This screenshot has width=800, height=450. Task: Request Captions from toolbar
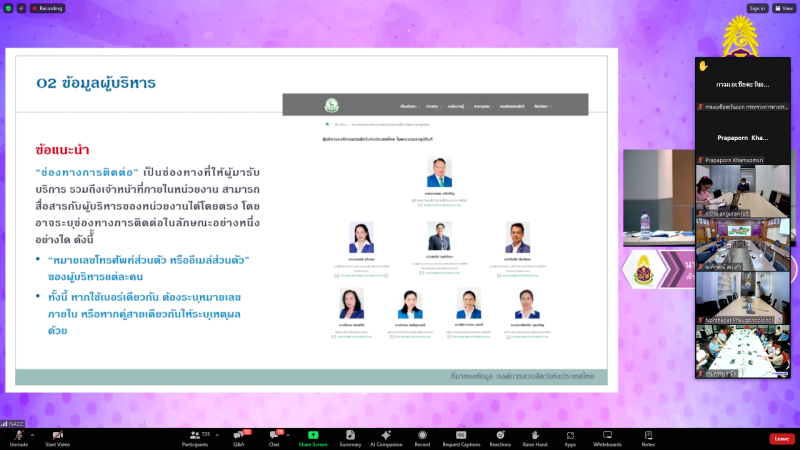coord(461,437)
